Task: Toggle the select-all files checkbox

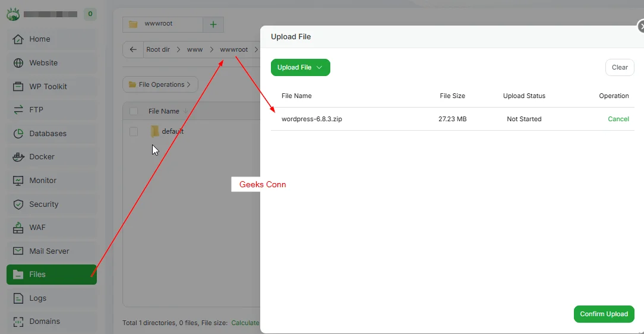Action: point(134,111)
